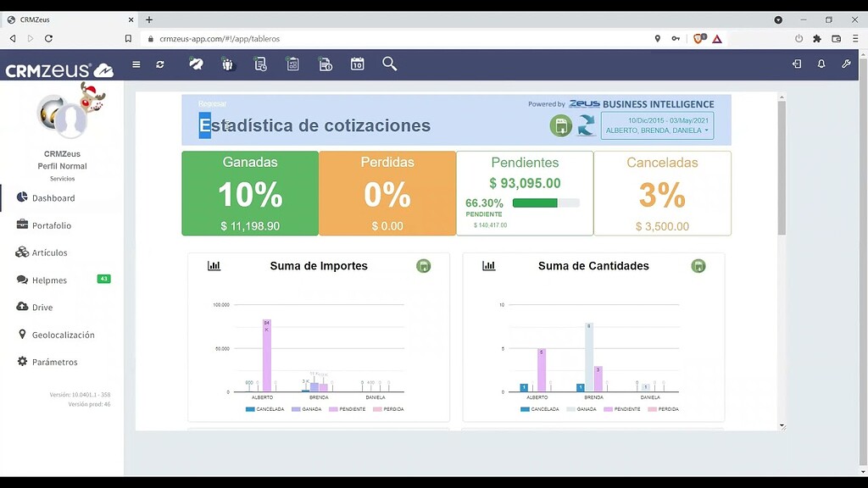Click the notification bell icon
This screenshot has height=488, width=868.
pyautogui.click(x=821, y=64)
